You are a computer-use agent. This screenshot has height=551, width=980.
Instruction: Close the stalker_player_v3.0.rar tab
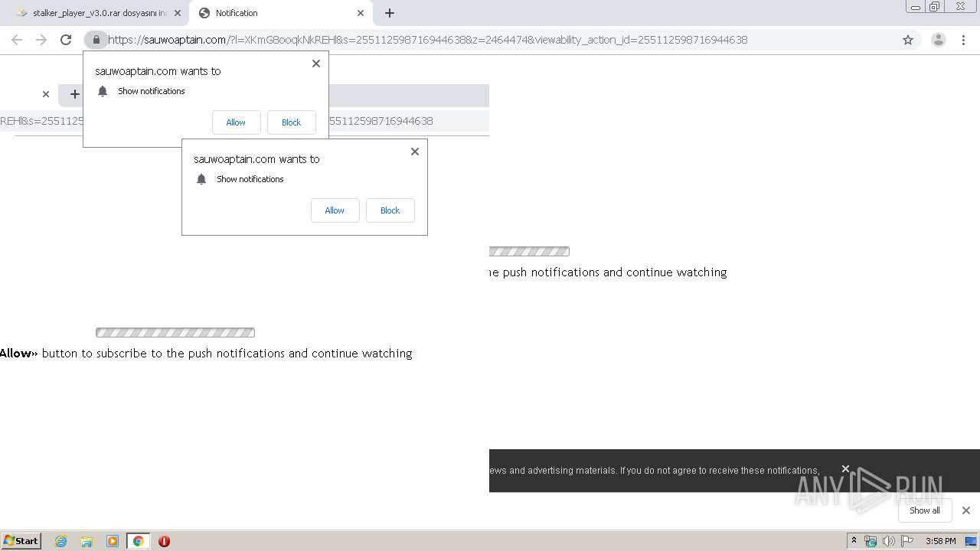tap(178, 13)
